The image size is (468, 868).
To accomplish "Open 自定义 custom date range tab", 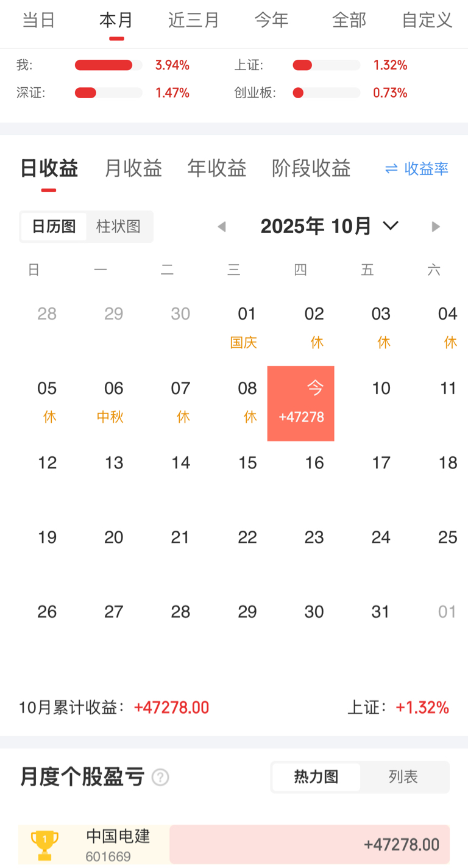I will [427, 20].
